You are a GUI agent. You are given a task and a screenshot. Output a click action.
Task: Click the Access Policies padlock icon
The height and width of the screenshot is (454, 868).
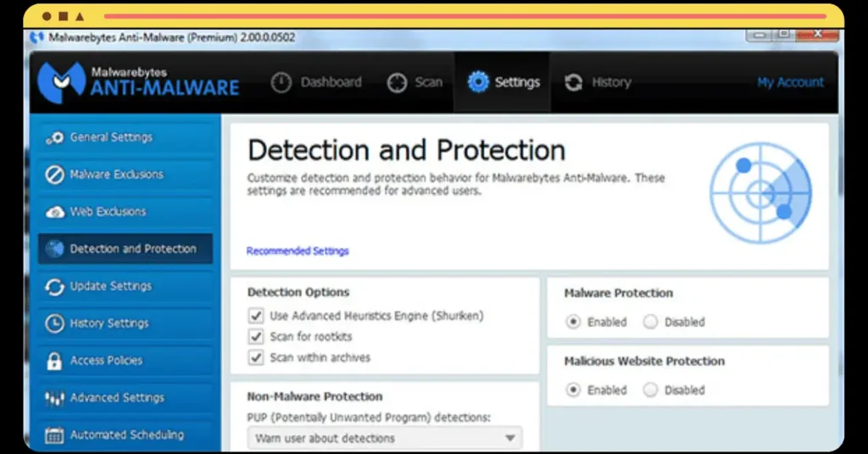click(54, 361)
